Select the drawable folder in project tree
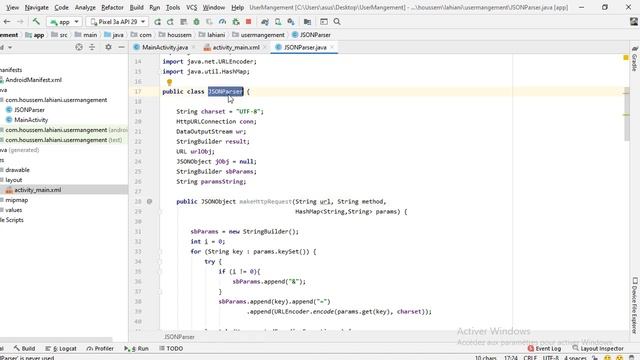Image resolution: width=640 pixels, height=360 pixels. click(x=17, y=170)
